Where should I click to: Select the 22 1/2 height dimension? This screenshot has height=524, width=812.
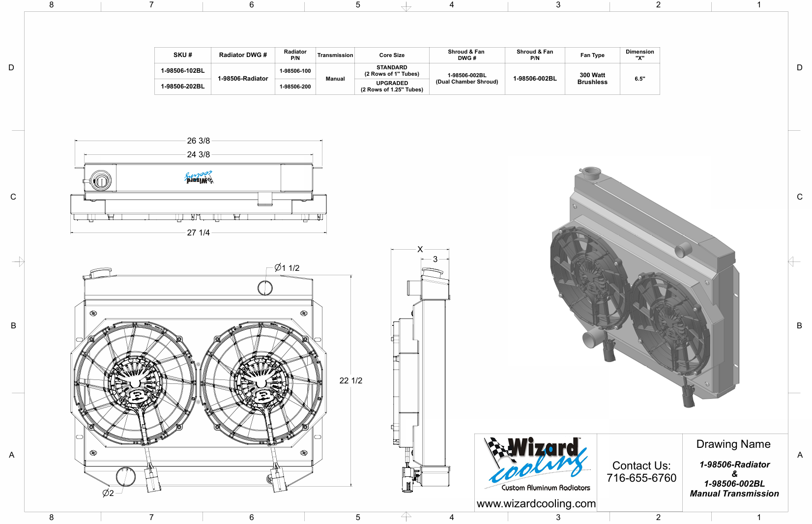351,380
